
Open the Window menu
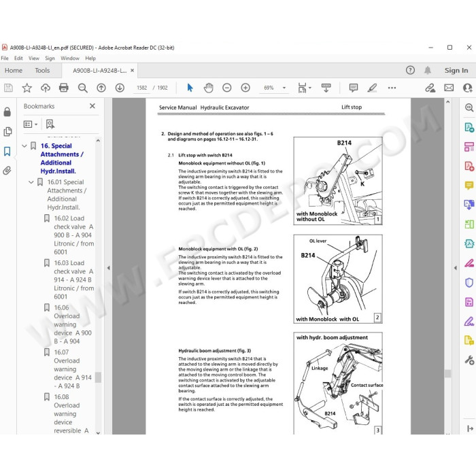pyautogui.click(x=70, y=58)
